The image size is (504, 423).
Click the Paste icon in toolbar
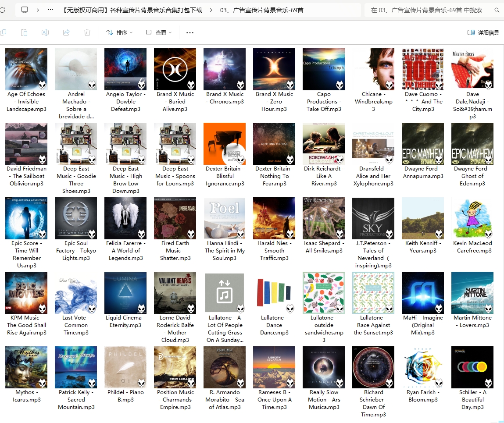pos(24,32)
